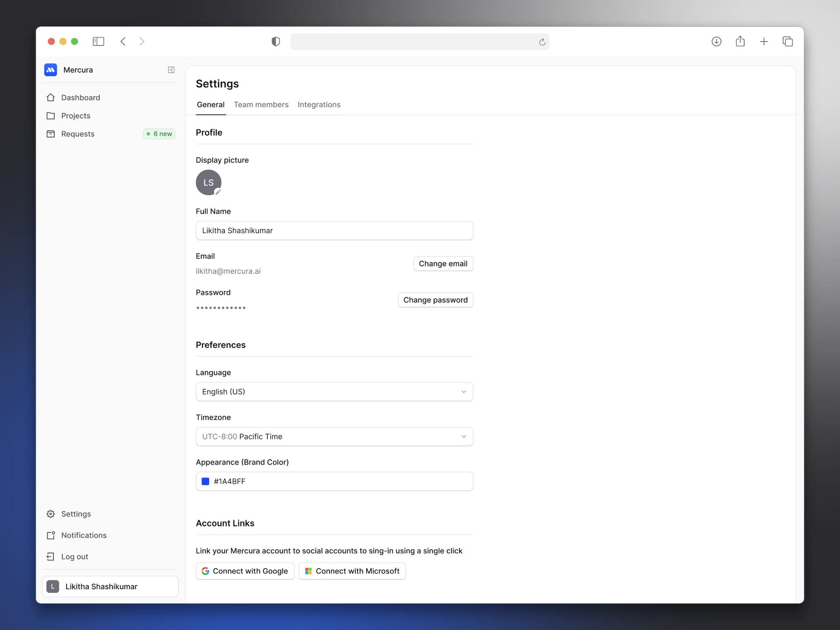This screenshot has width=840, height=630.
Task: Click the blue brand color swatch
Action: coord(205,481)
